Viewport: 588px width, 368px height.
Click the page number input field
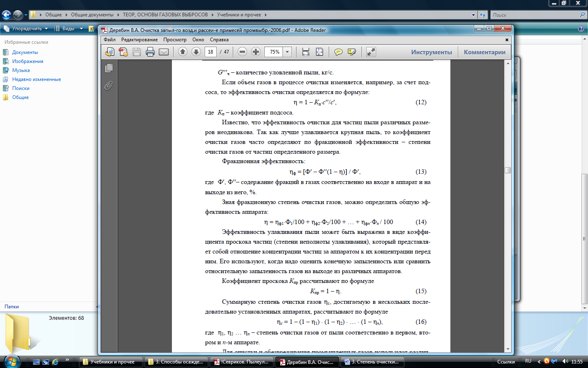[x=210, y=52]
